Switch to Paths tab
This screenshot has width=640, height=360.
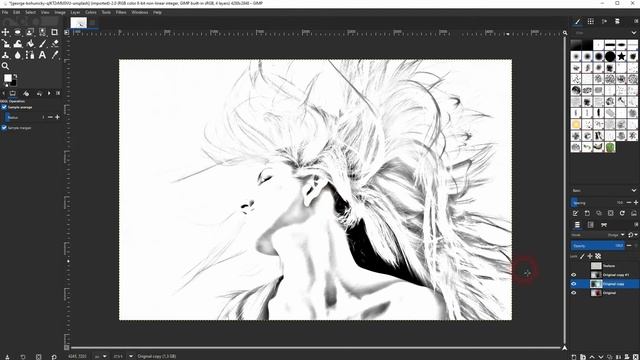[x=604, y=224]
